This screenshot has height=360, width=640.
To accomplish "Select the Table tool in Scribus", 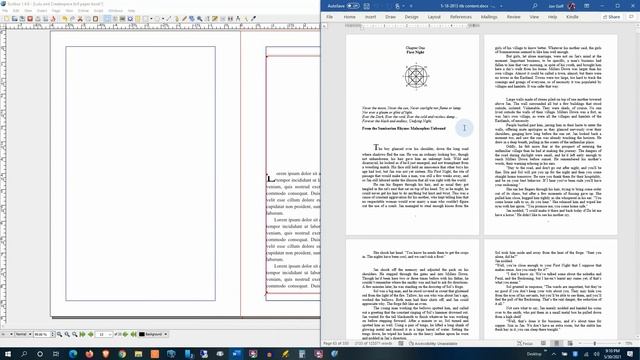I will pos(138,18).
